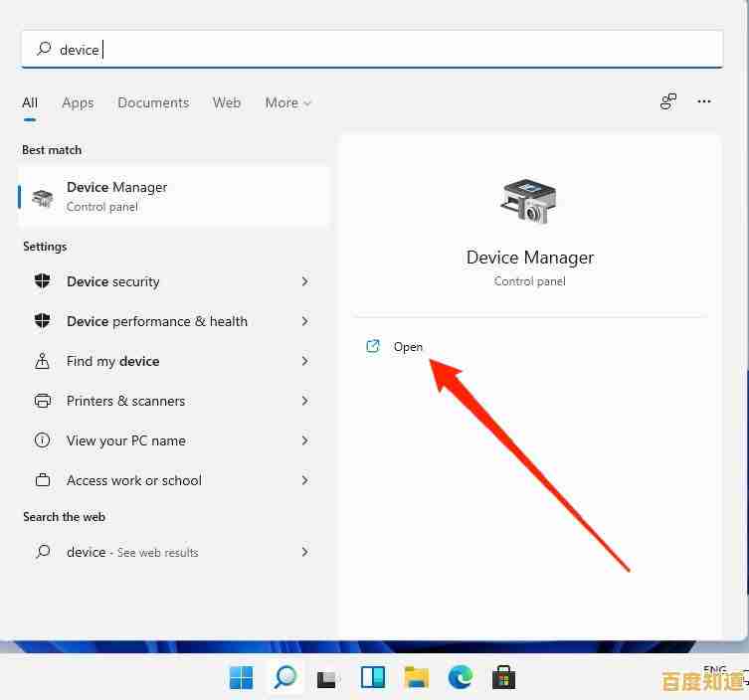Expand the View your PC name chevron

coord(304,440)
